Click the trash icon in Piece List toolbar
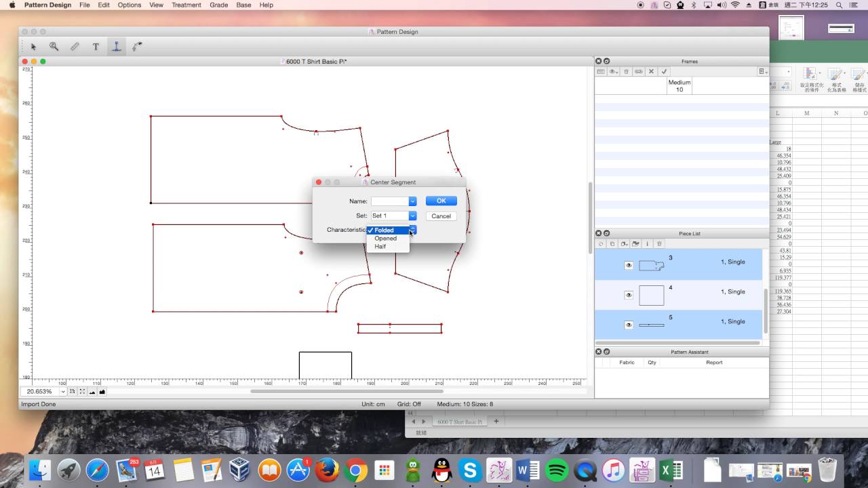Viewport: 868px width, 488px height. click(x=659, y=243)
